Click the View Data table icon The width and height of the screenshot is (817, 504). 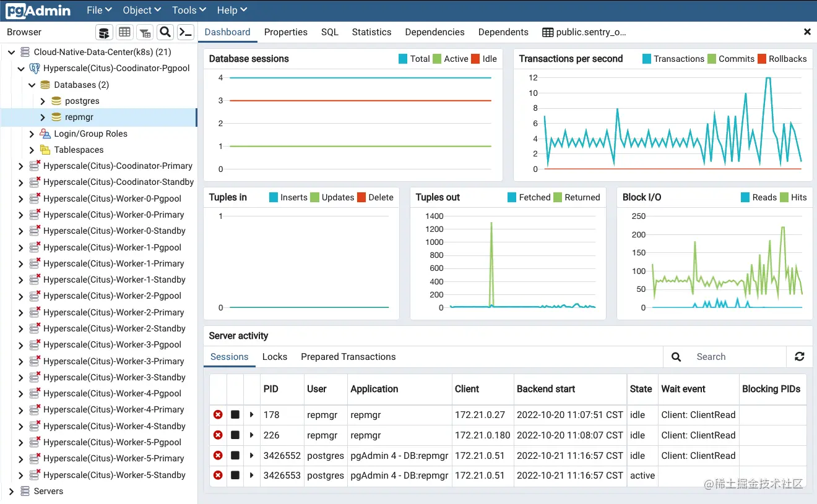click(124, 32)
